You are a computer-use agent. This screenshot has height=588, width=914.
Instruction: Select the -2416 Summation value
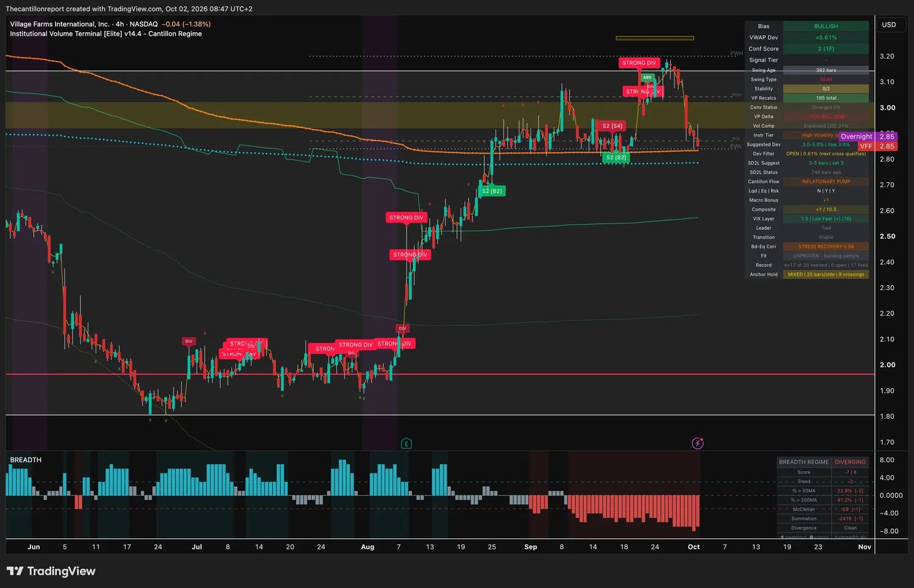tap(850, 519)
